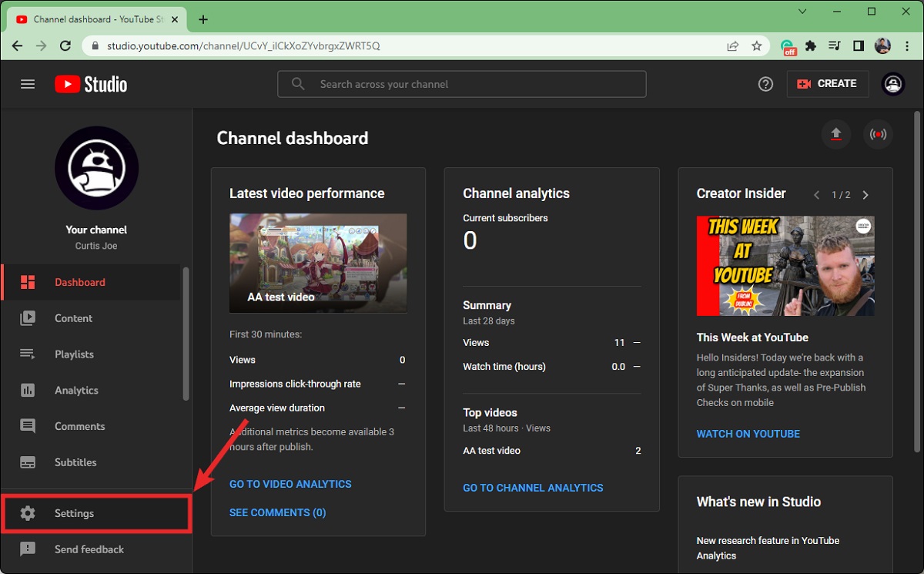Click the Dashboard grid icon
The height and width of the screenshot is (574, 924).
28,282
